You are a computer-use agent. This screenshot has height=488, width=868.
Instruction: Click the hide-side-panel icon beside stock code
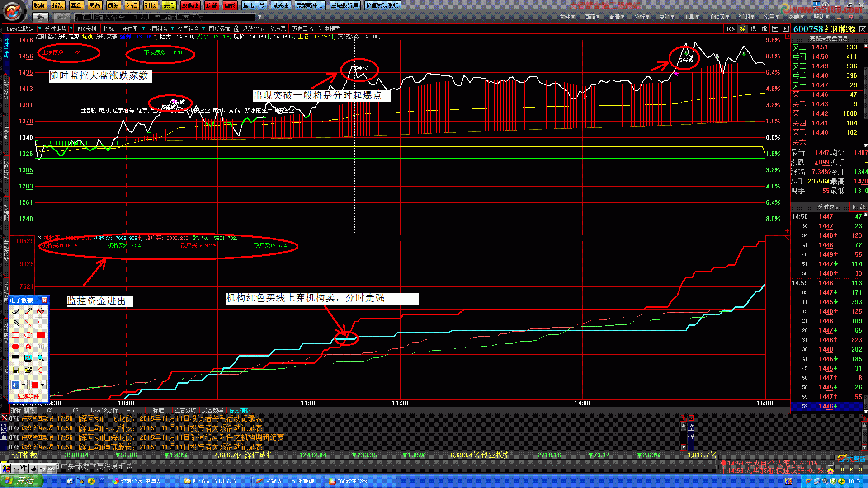tap(785, 28)
